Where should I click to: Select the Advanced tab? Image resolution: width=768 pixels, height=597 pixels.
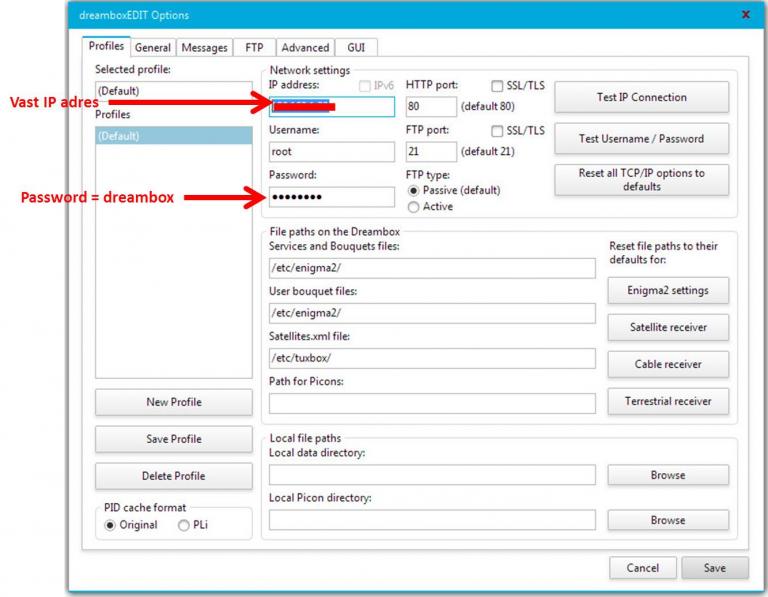pos(305,47)
